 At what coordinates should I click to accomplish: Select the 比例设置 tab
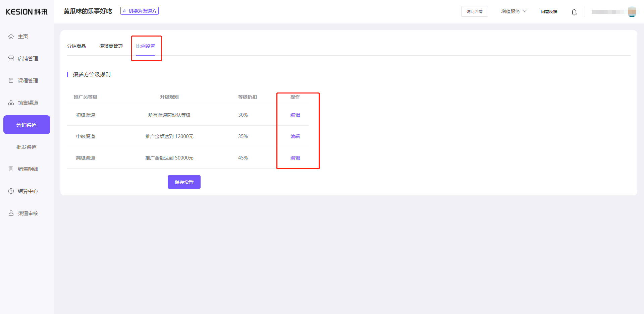[146, 46]
